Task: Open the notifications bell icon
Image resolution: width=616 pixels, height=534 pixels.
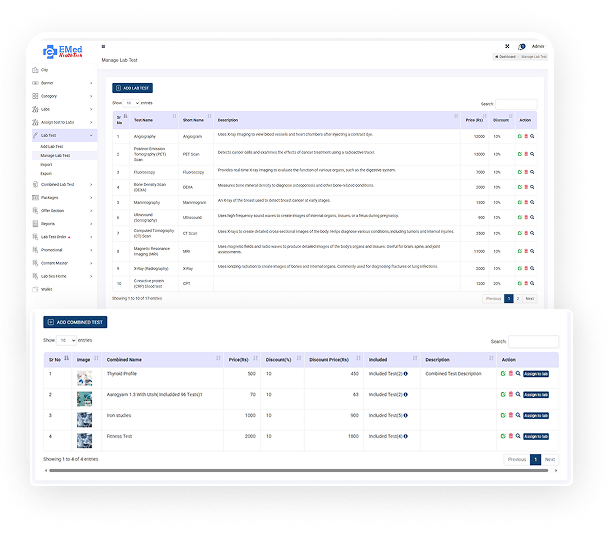Action: click(x=521, y=46)
